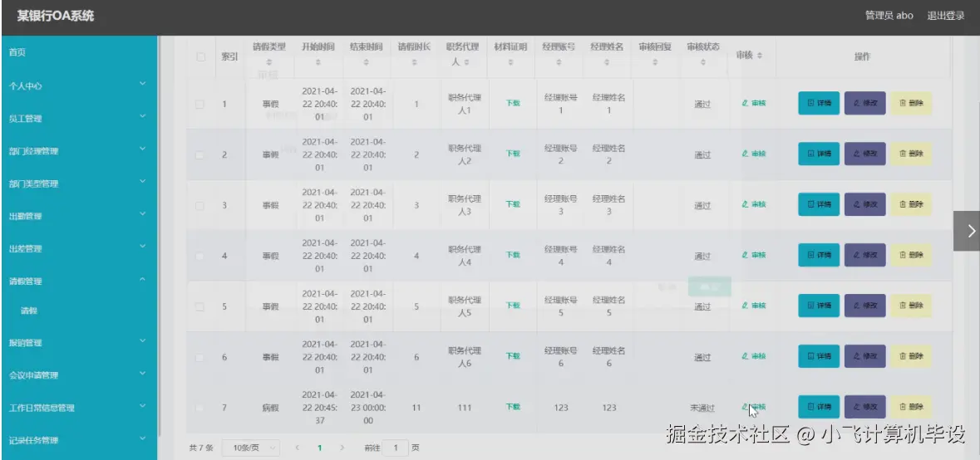Download 材料证明 in row 7

pyautogui.click(x=513, y=407)
